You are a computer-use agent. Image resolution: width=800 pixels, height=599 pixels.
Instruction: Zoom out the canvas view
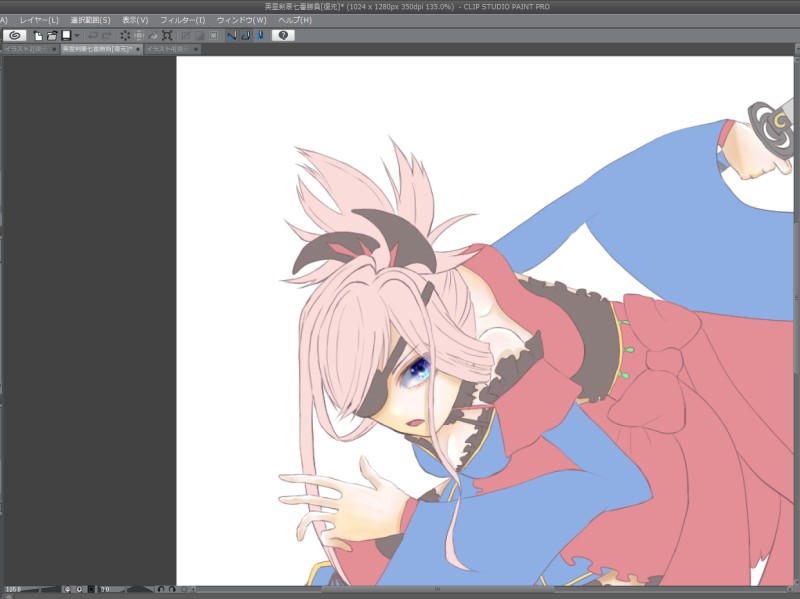point(67,589)
